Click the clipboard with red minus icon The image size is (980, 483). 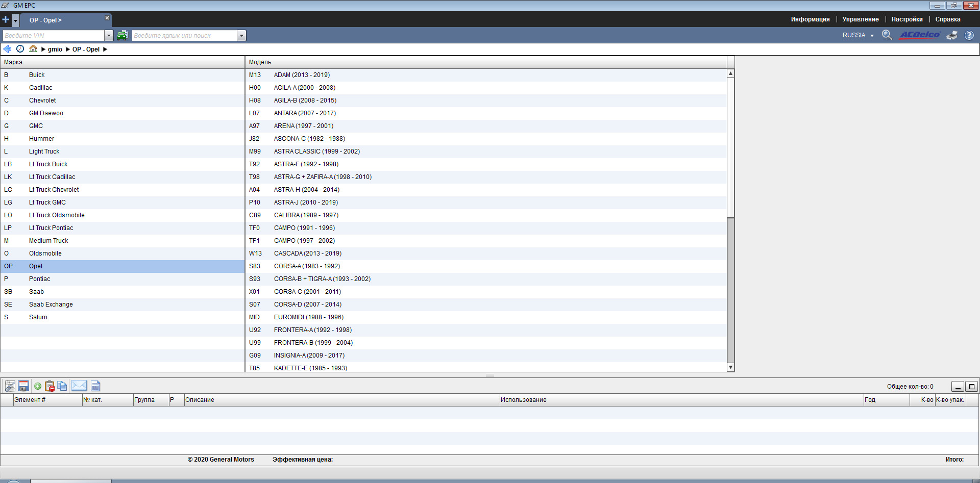pos(50,386)
